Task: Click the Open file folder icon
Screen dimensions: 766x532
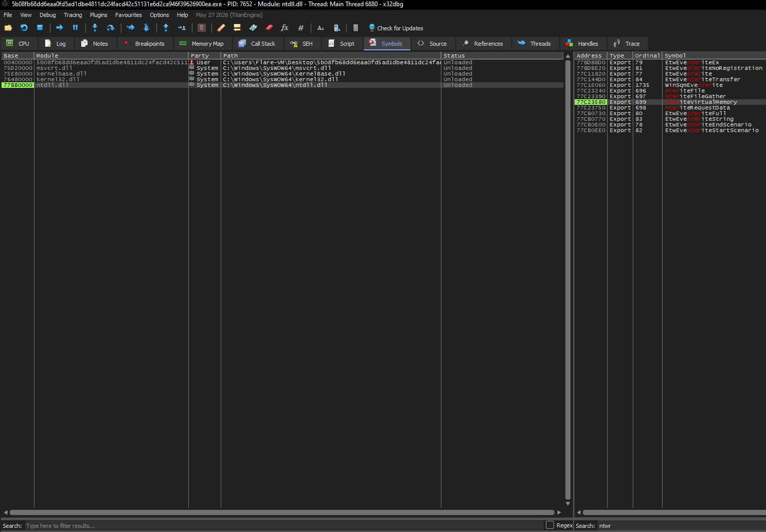Action: 8,28
